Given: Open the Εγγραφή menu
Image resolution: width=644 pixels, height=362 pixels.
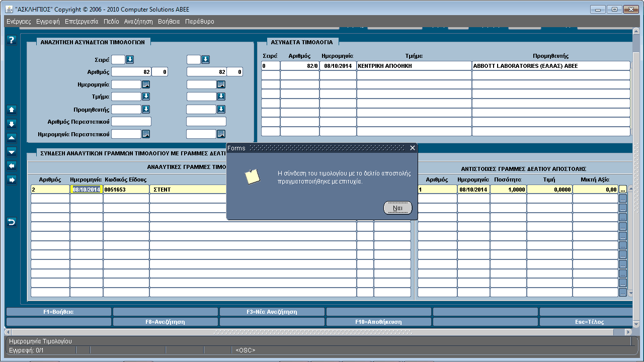Looking at the screenshot, I should coord(48,22).
